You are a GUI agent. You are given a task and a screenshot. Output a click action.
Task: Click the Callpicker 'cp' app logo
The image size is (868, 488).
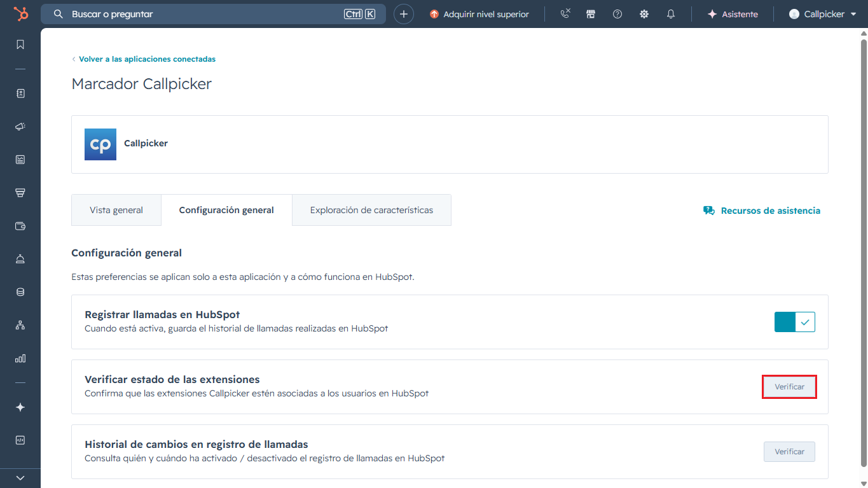point(100,144)
